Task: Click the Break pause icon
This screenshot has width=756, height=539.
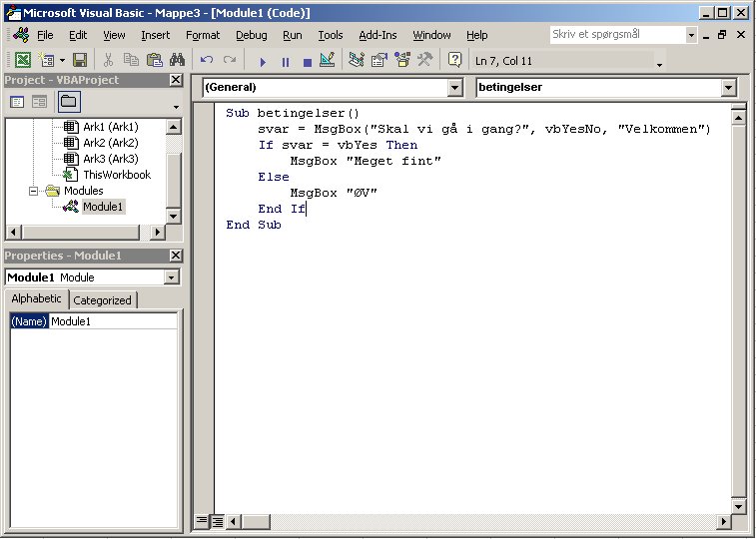Action: [x=286, y=62]
